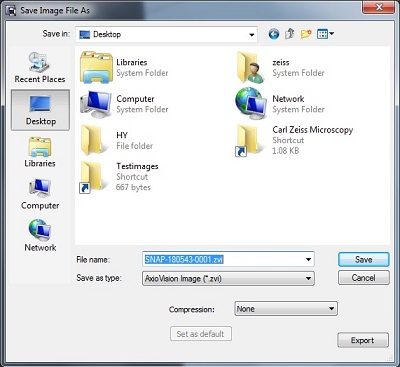
Task: Open Libraries in the left sidebar
Action: (x=40, y=152)
